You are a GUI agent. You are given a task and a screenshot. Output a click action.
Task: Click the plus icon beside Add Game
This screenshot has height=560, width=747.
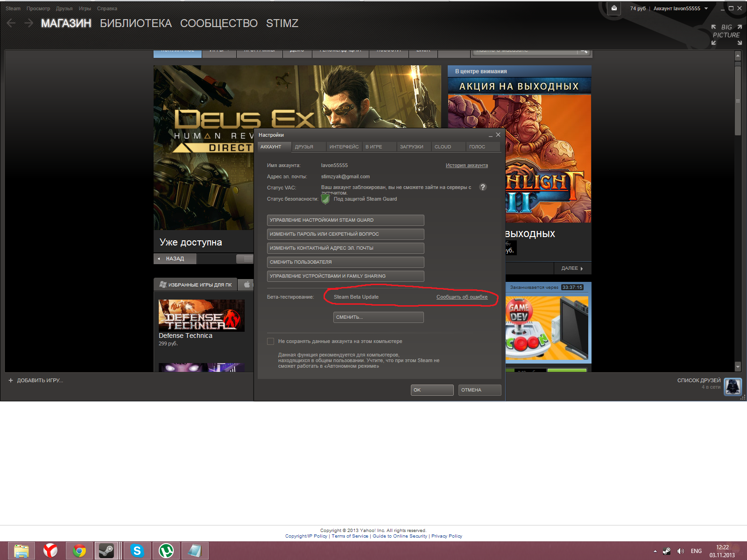coord(11,380)
